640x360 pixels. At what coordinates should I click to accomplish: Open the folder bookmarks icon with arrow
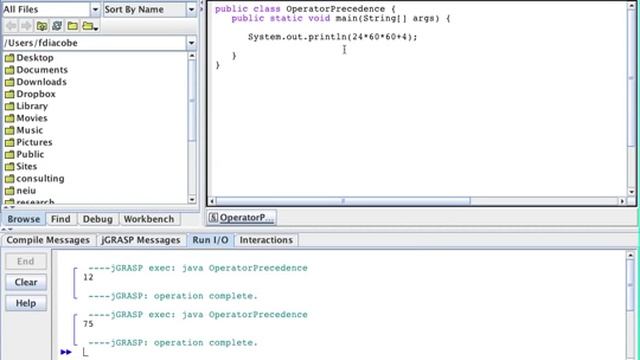pos(90,27)
